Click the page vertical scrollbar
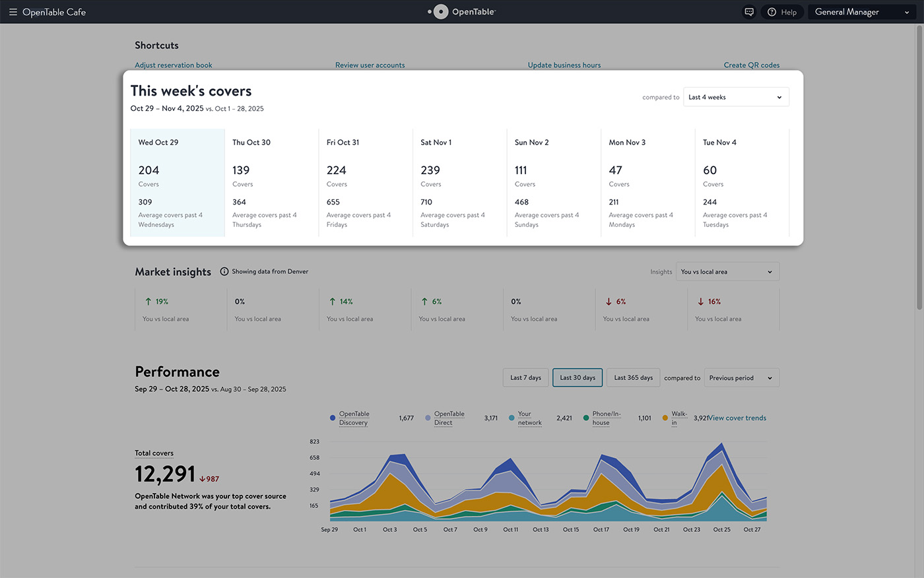The width and height of the screenshot is (924, 578). (x=919, y=167)
